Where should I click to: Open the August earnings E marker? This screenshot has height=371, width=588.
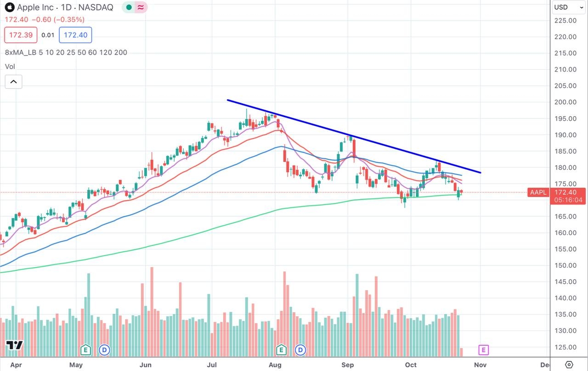click(x=281, y=350)
